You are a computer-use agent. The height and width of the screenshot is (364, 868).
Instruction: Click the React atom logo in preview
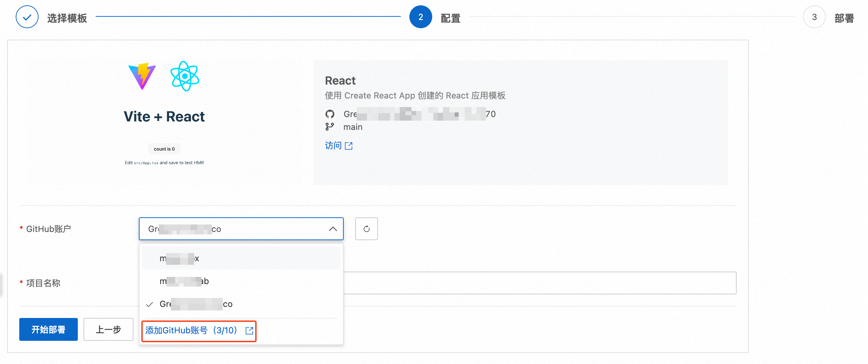[x=185, y=76]
